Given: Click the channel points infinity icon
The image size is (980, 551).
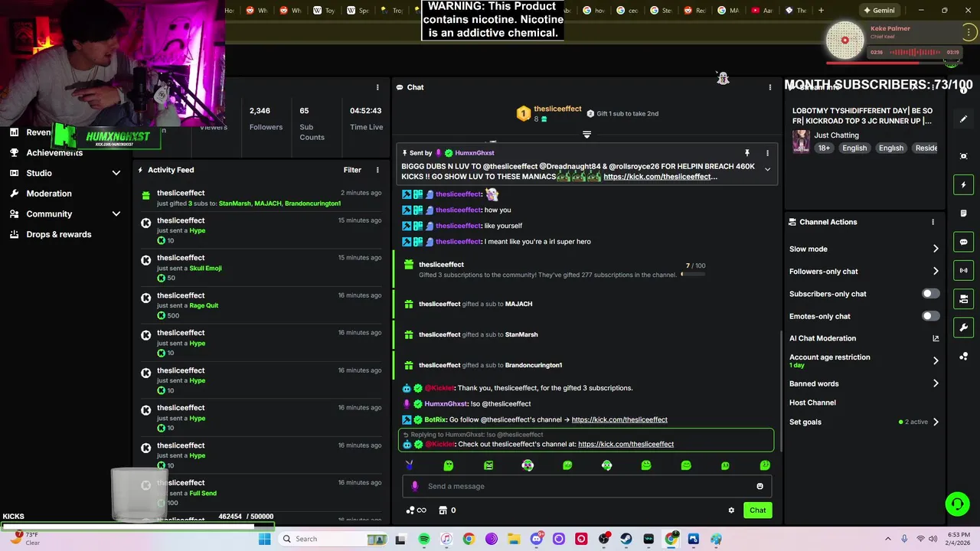Looking at the screenshot, I should pyautogui.click(x=416, y=510).
